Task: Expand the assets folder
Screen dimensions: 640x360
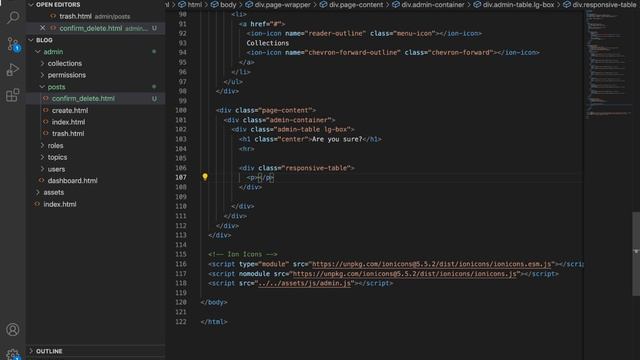Action: tap(38, 192)
